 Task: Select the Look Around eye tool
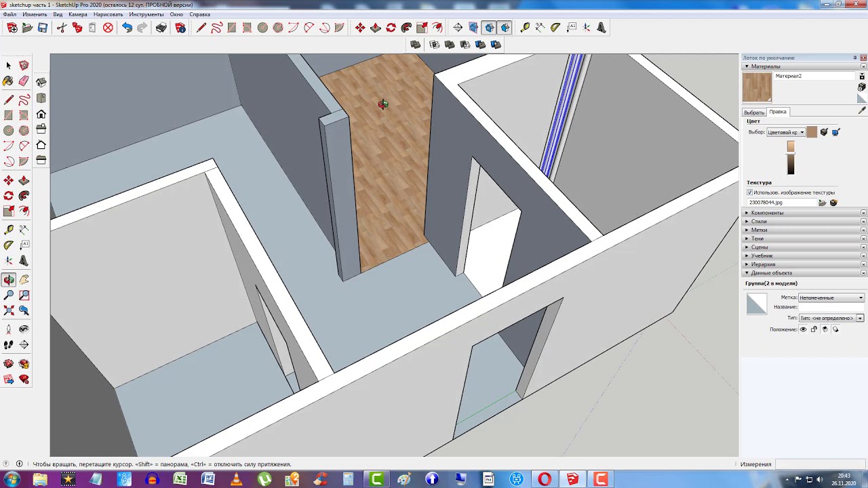point(24,329)
